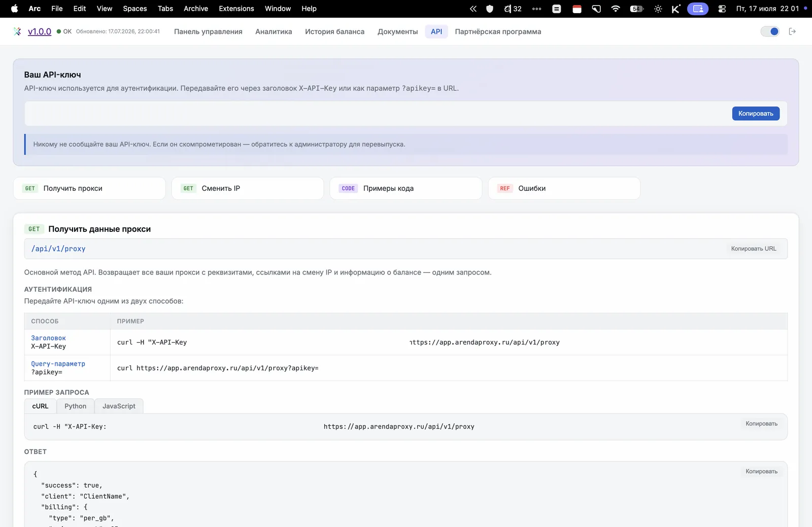
Task: Toggle the theme switch in the header
Action: 770,31
